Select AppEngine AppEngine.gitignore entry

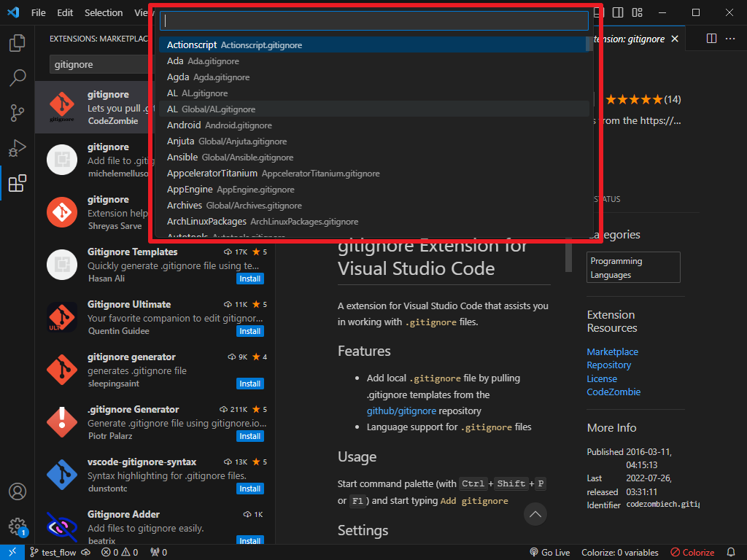(x=374, y=190)
